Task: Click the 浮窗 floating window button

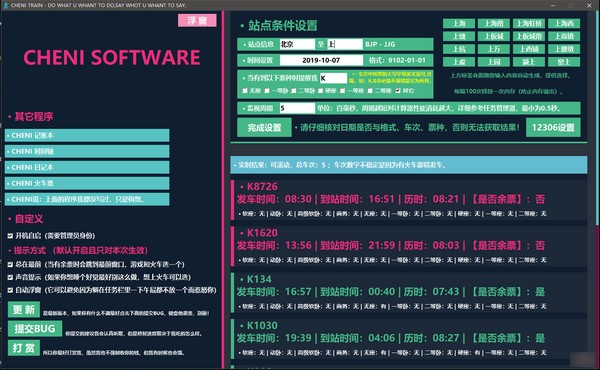Action: click(197, 20)
